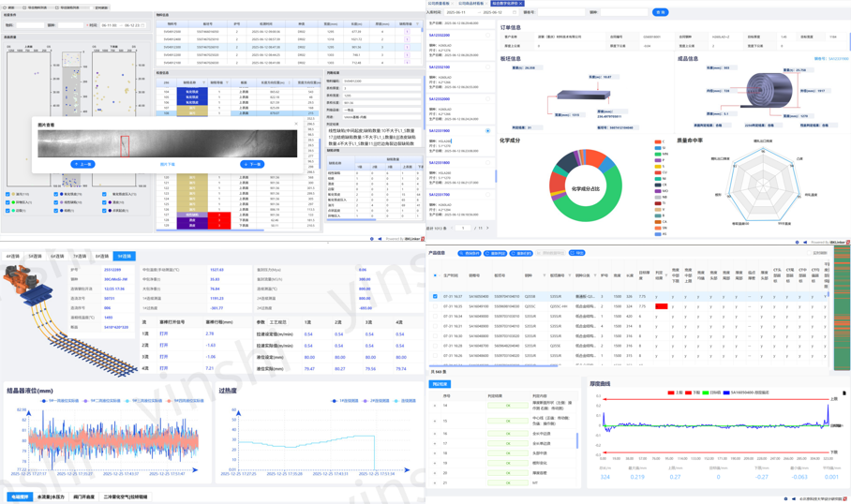
Task: Open the 阀门开启度 bottom tab
Action: 84,497
